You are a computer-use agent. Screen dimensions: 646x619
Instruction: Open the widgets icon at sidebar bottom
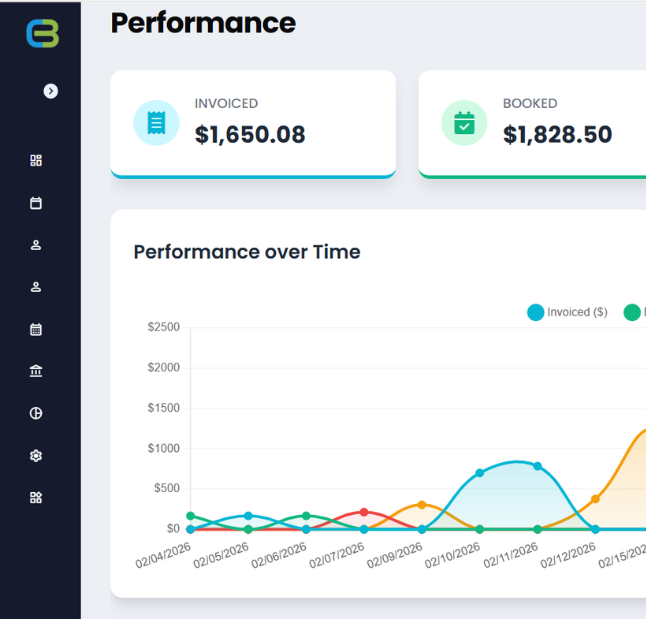[x=37, y=497]
